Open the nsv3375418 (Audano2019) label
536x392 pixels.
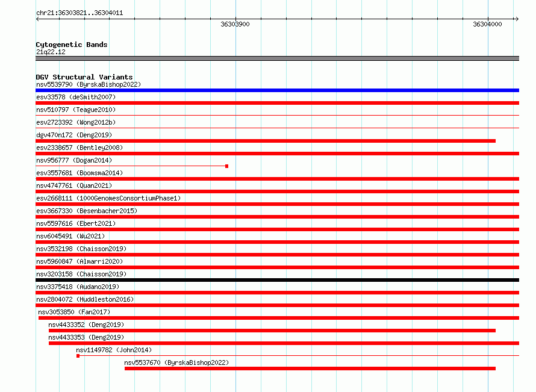click(78, 287)
